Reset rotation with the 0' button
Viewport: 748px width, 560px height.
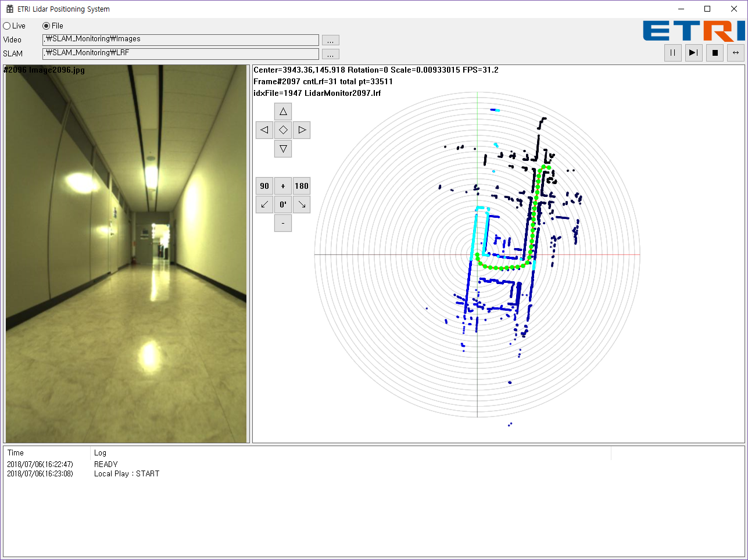[283, 204]
